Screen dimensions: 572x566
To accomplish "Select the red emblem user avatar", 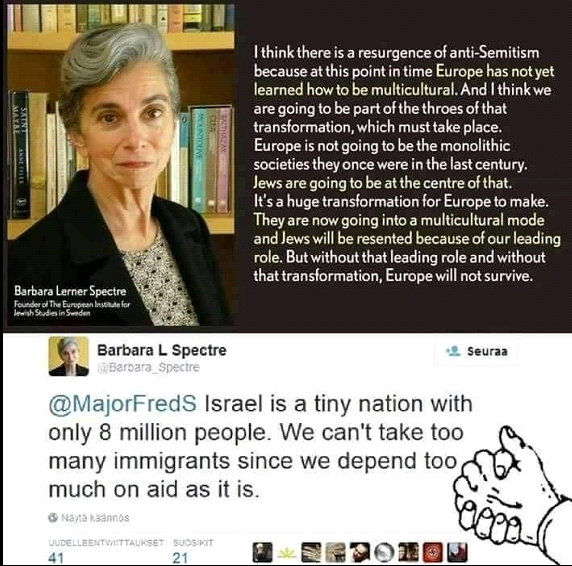I will click(433, 553).
